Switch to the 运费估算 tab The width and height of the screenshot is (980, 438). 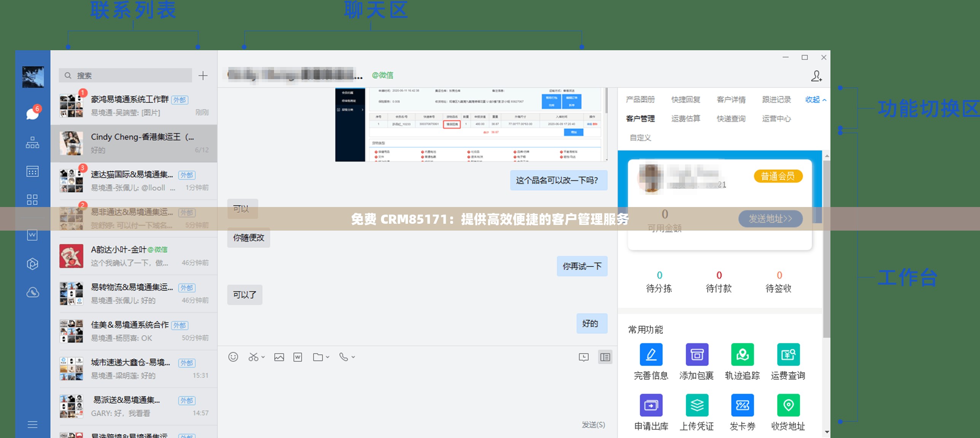point(686,119)
